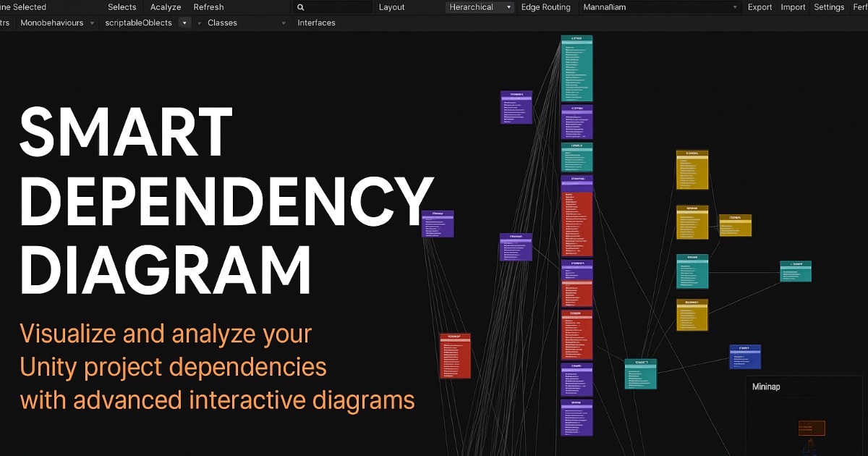
Task: Click the highlighted orange node in the minimap
Action: (810, 428)
